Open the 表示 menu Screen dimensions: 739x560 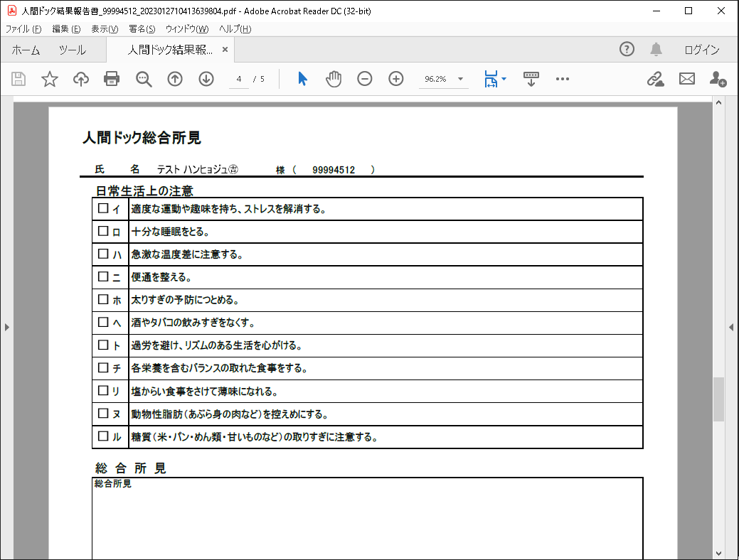point(105,29)
